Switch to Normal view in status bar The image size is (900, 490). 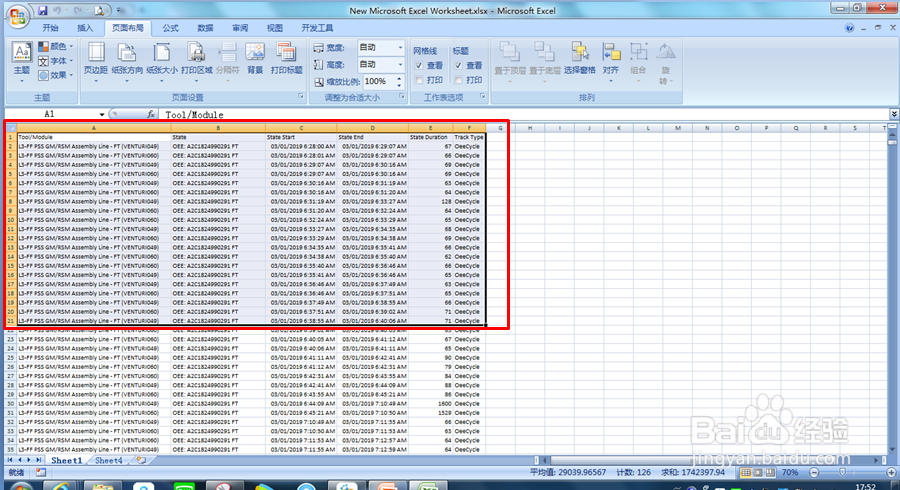click(x=745, y=473)
